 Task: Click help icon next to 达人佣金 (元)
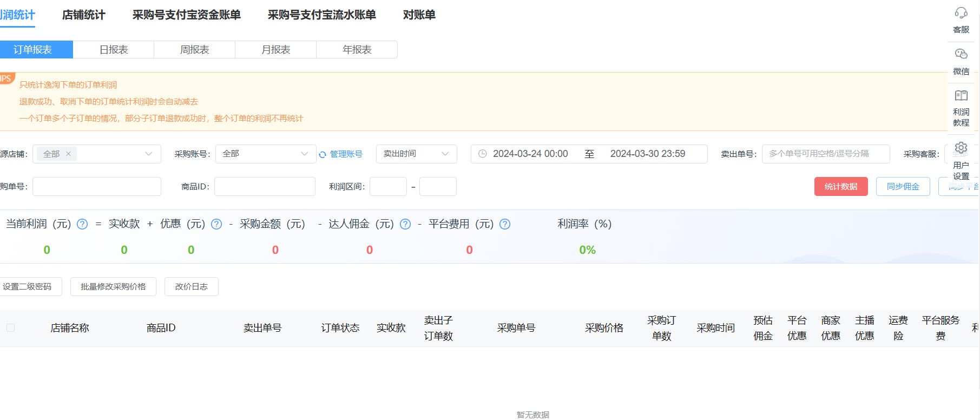pyautogui.click(x=405, y=224)
